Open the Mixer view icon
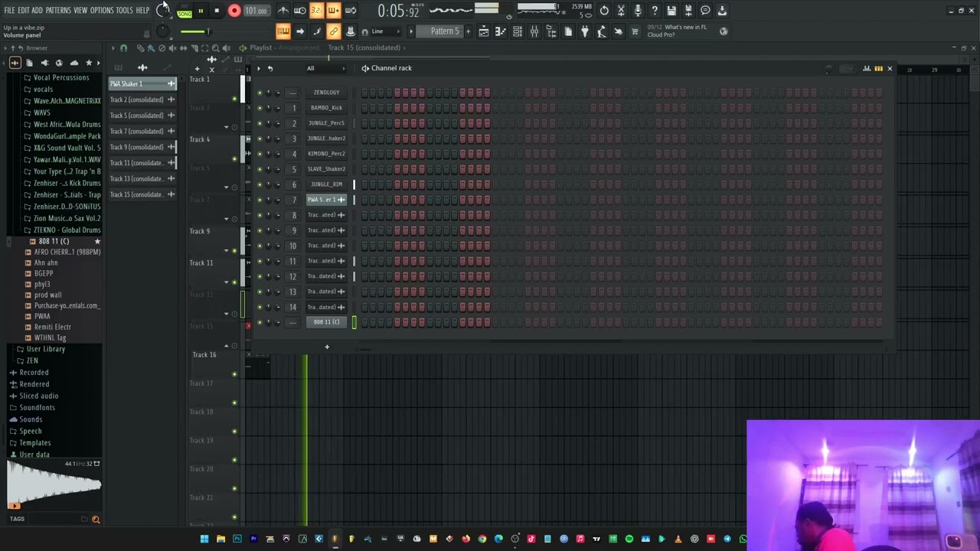Viewport: 980px width, 551px height. pyautogui.click(x=534, y=31)
